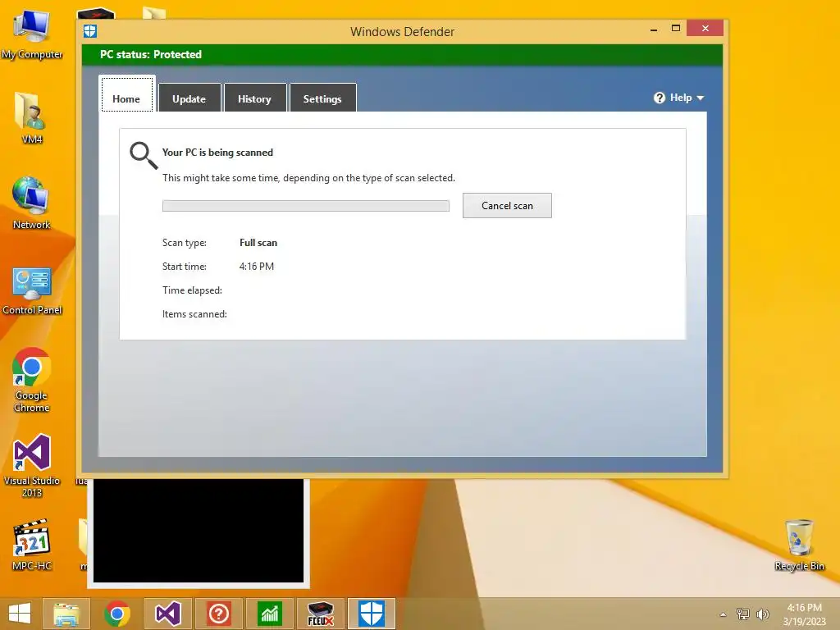
Task: Open the Network desktop icon
Action: [x=32, y=203]
